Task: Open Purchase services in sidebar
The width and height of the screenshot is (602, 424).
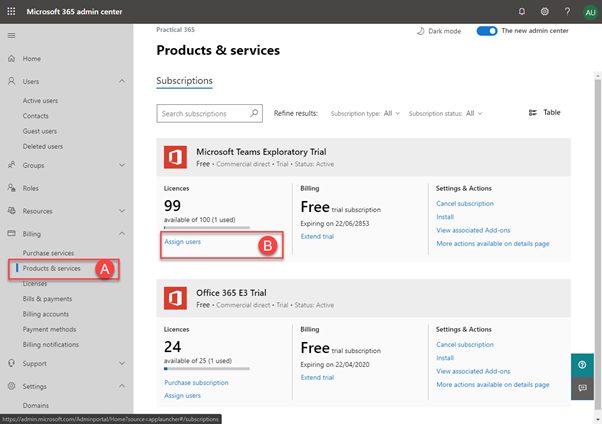Action: (x=48, y=253)
